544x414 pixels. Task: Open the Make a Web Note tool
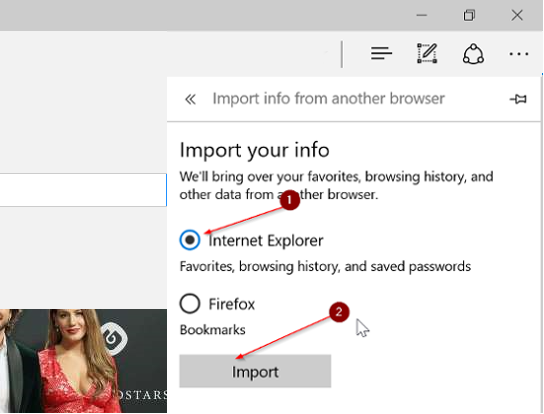click(427, 53)
